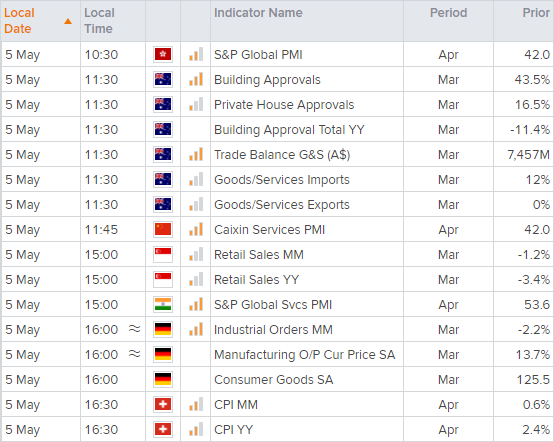Click the German flag next to Industrial Orders MM
The width and height of the screenshot is (554, 442).
pos(163,329)
